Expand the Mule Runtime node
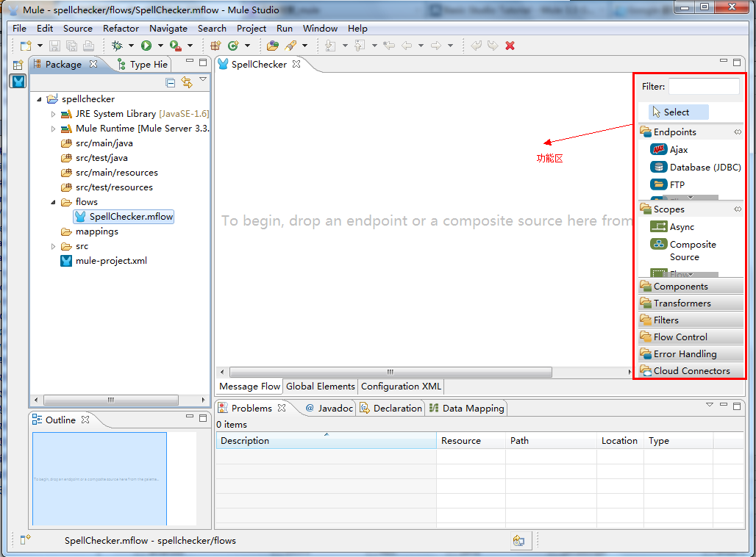Image resolution: width=756 pixels, height=557 pixels. (53, 129)
